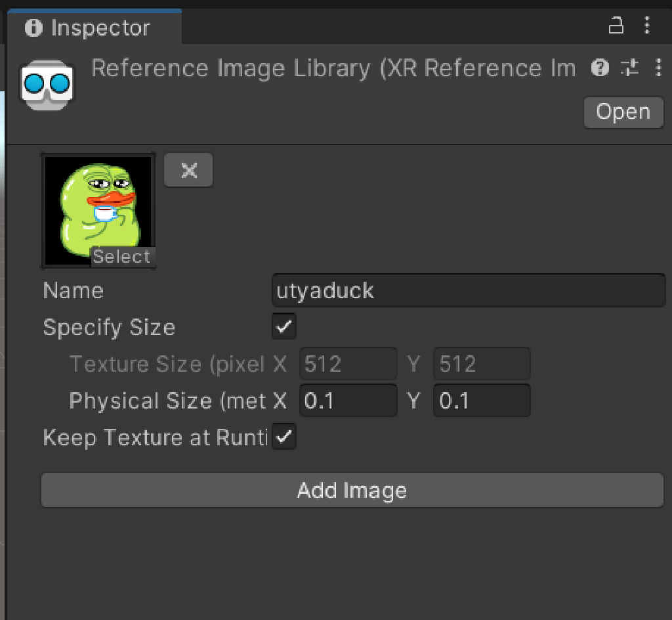Open the asset header's kebab menu
This screenshot has height=620, width=672.
pos(658,67)
